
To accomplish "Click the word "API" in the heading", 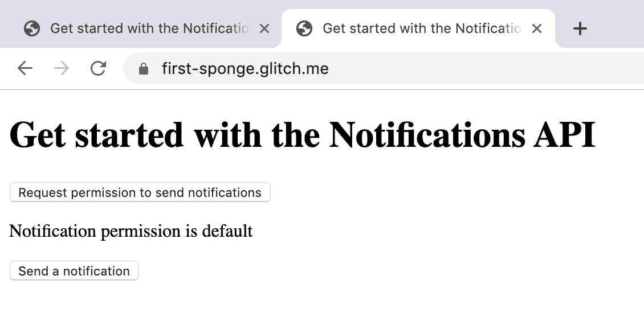I will pos(564,135).
